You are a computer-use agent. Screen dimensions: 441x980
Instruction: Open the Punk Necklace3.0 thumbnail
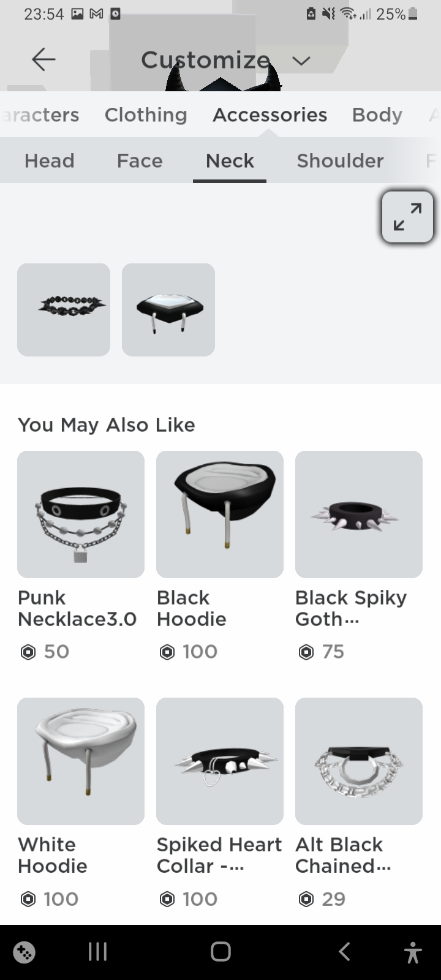[x=81, y=514]
